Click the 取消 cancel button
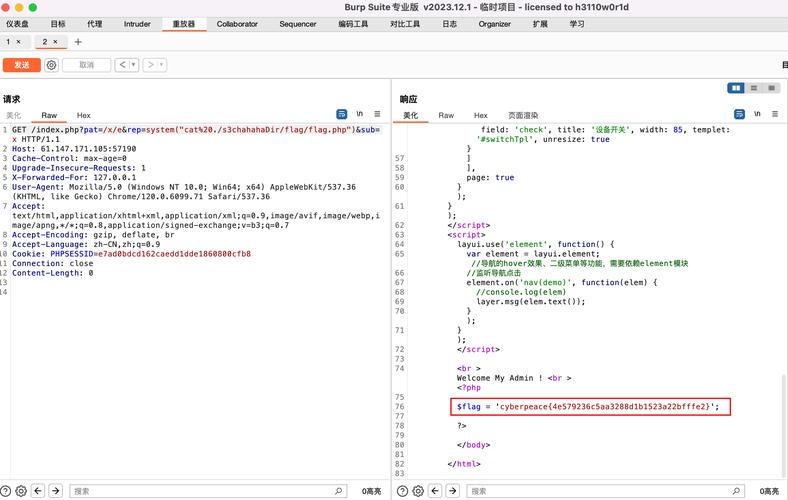This screenshot has width=788, height=500. (x=86, y=65)
